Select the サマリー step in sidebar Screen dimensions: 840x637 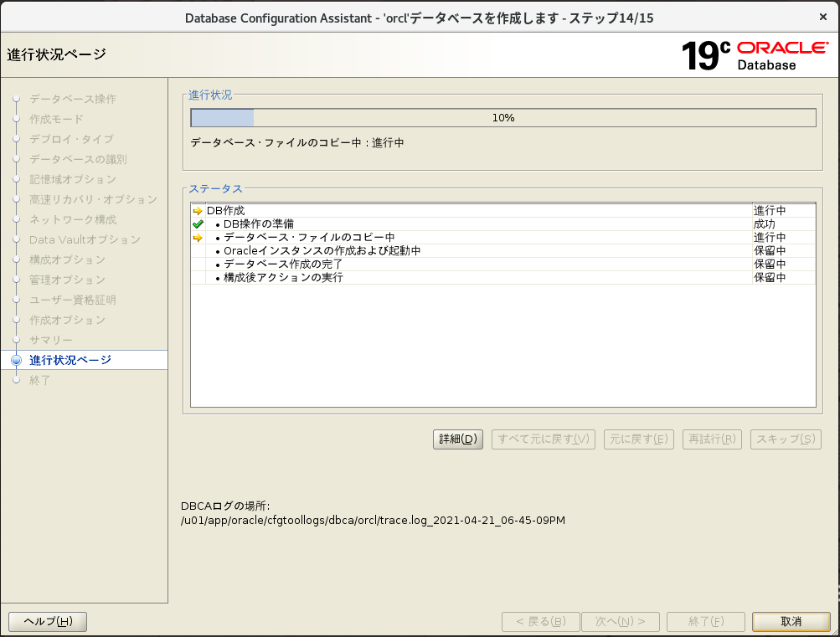point(51,340)
